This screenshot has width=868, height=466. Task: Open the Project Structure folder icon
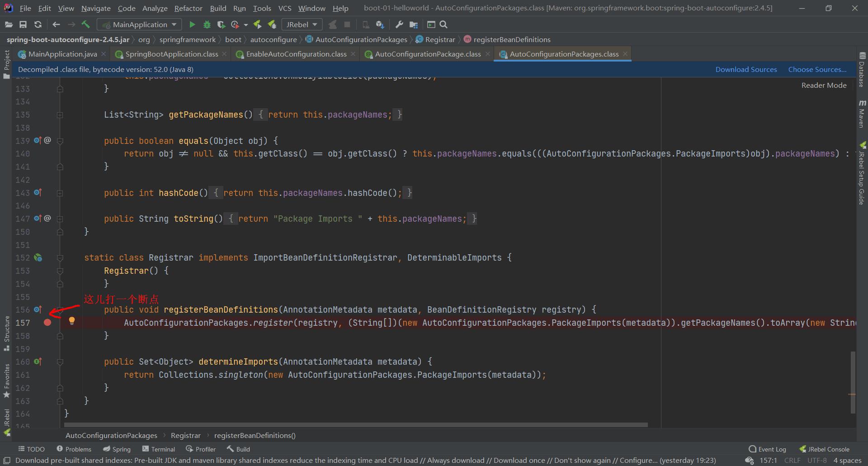click(413, 24)
